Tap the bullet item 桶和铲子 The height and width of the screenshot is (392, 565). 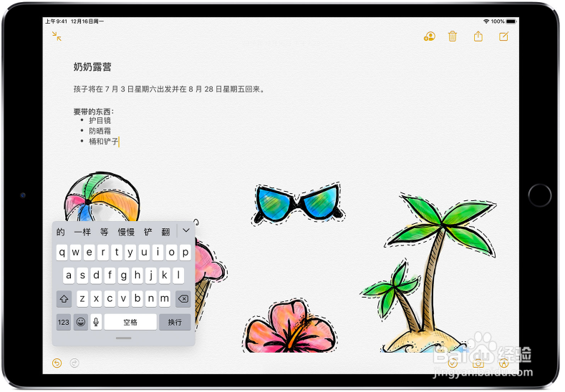[x=104, y=142]
